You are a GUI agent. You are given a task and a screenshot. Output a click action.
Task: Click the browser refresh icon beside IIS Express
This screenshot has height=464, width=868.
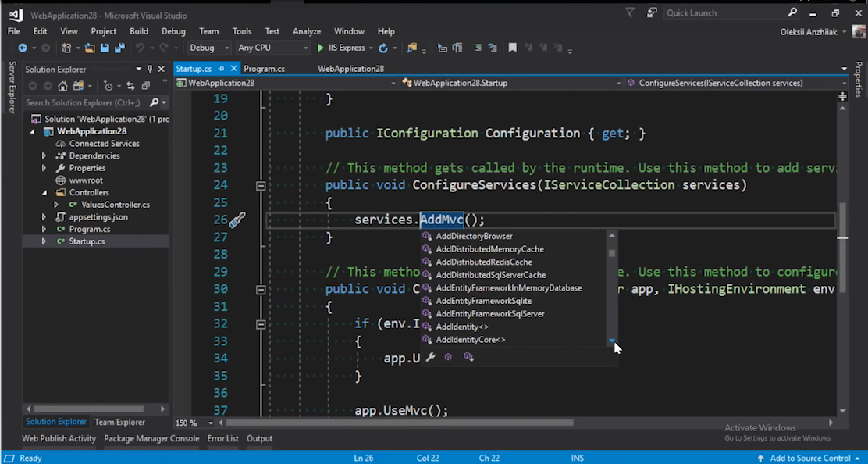[382, 48]
